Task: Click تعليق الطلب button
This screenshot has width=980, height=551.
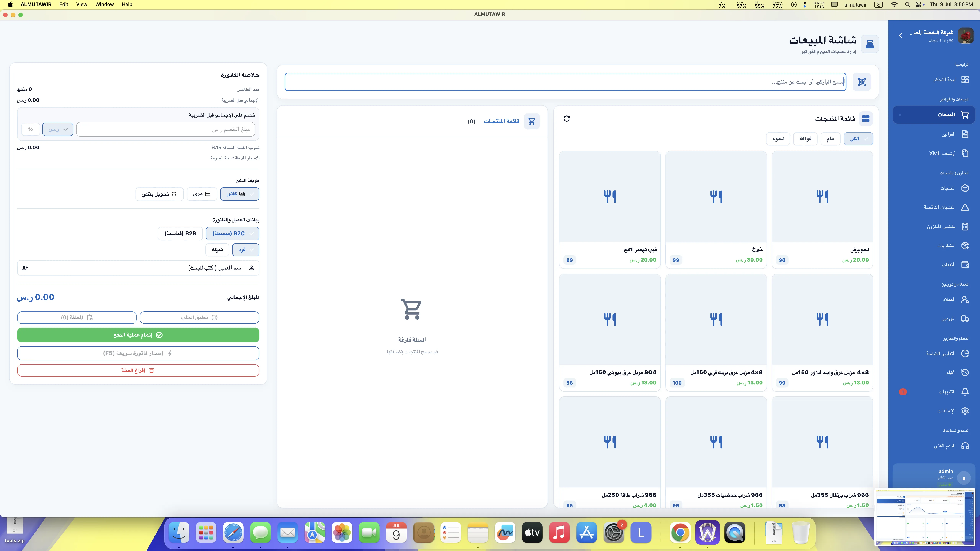Action: (199, 318)
